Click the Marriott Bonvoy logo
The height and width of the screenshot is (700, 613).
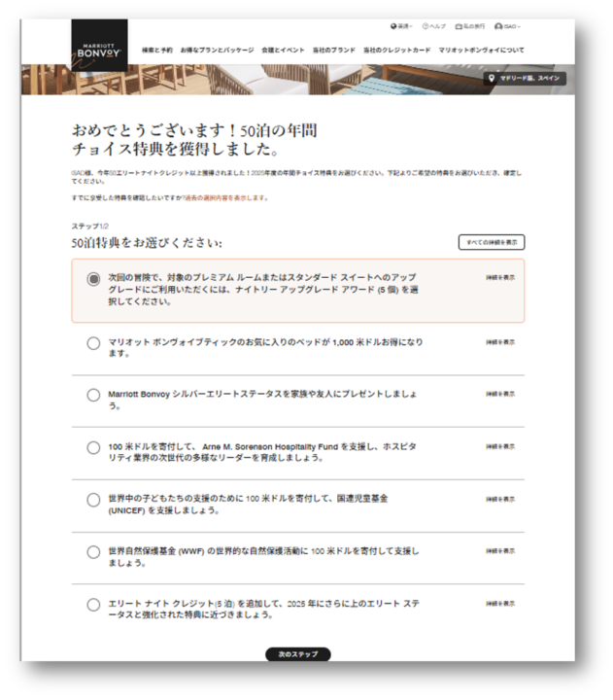coord(99,45)
